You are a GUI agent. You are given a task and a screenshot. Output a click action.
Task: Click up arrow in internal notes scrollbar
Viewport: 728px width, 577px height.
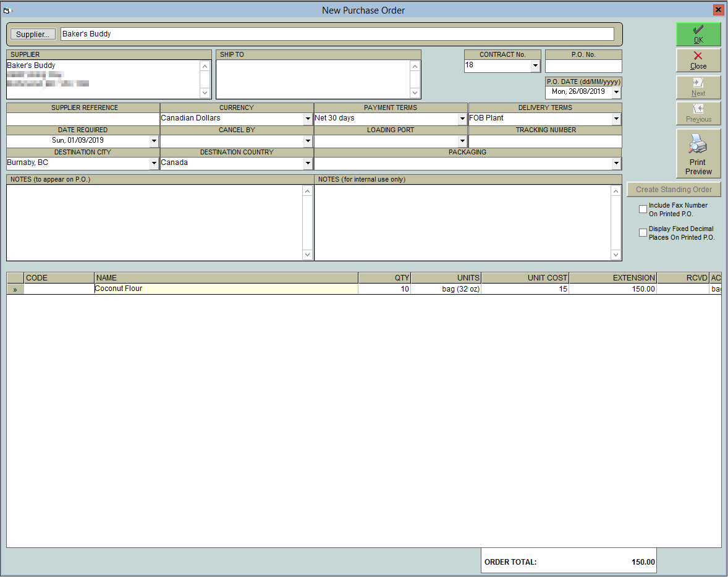(616, 191)
